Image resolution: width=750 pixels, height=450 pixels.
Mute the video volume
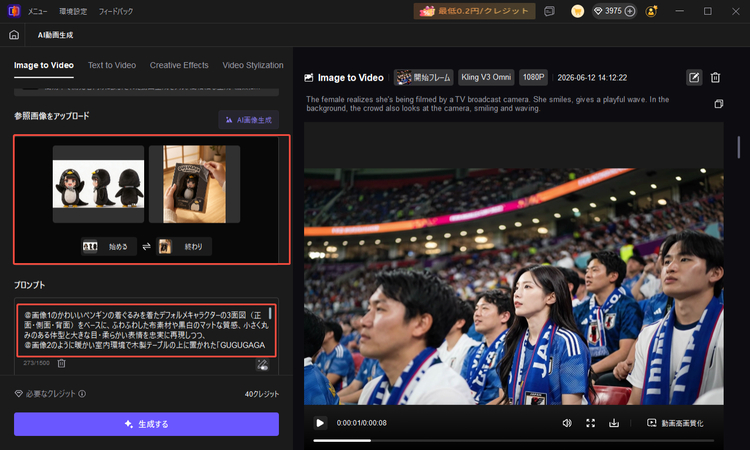point(567,423)
